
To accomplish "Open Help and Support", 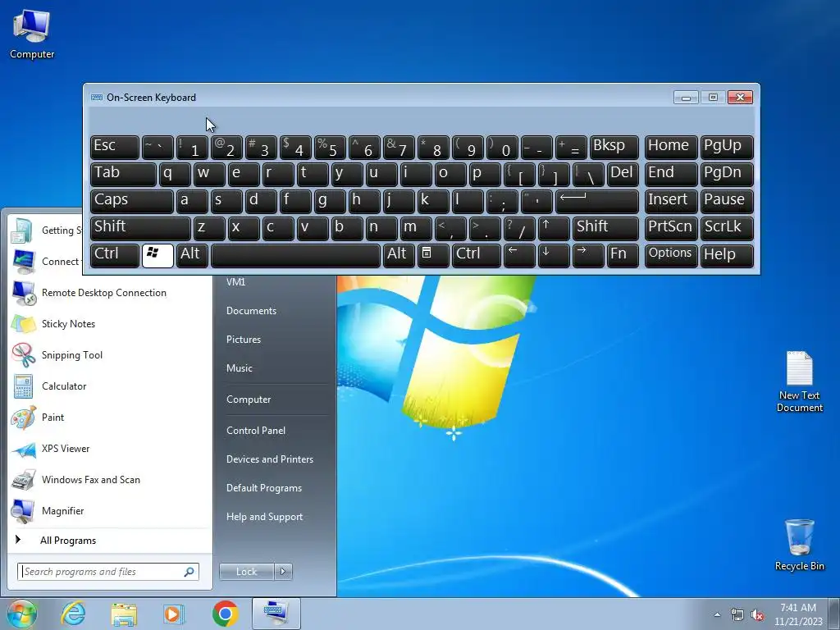I will (275, 518).
